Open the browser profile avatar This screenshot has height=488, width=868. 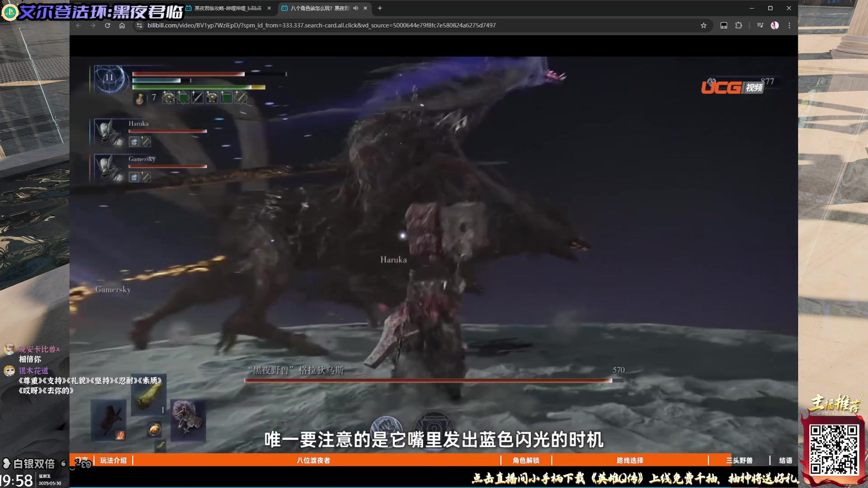pos(775,26)
